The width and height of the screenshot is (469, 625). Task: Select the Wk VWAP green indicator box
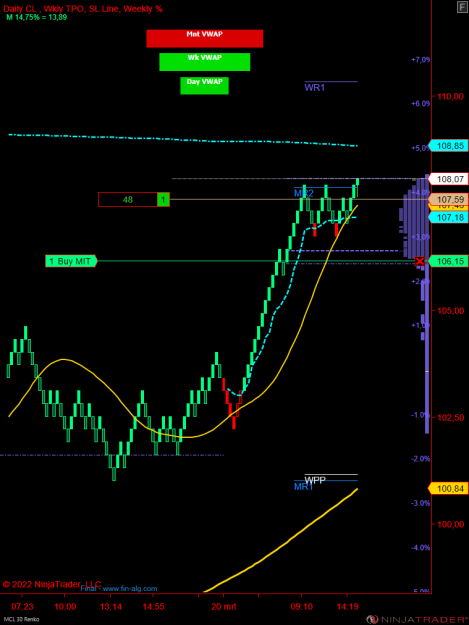click(205, 62)
